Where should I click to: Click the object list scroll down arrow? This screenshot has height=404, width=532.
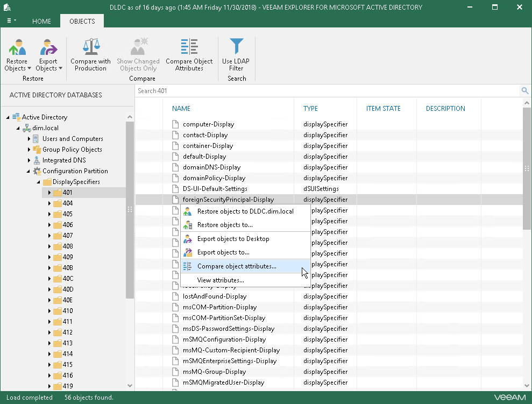pyautogui.click(x=527, y=385)
